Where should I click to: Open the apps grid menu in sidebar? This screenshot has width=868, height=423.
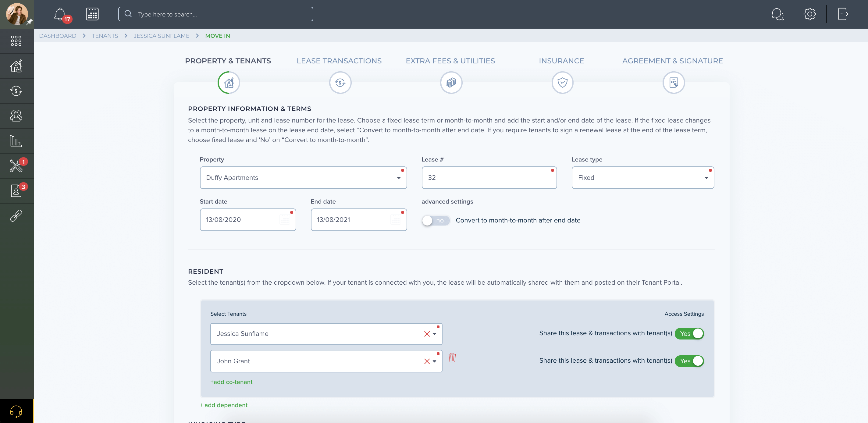pos(16,41)
